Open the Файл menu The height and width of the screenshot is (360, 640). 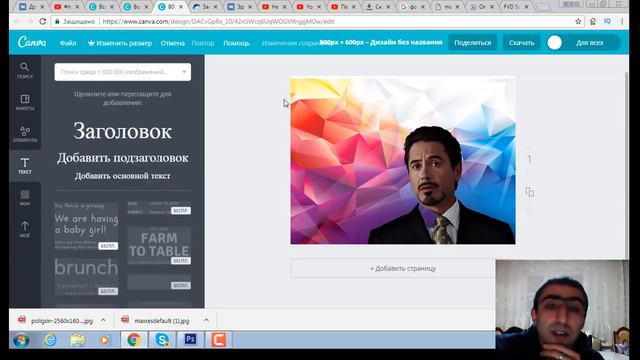pyautogui.click(x=68, y=43)
